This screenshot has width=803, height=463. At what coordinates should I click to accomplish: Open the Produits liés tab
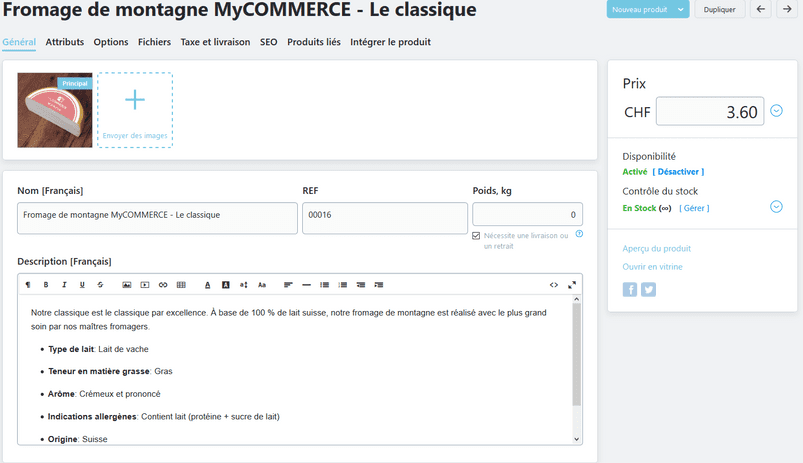coord(313,42)
